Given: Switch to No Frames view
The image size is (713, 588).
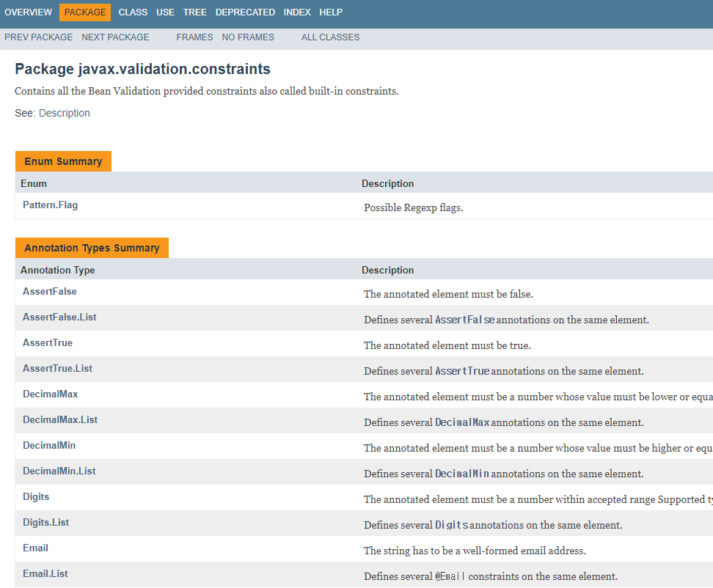Looking at the screenshot, I should pos(248,37).
